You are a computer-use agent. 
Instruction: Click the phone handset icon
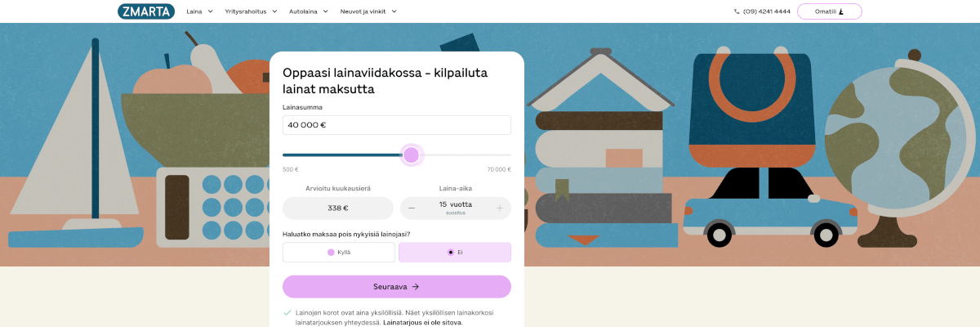(x=737, y=11)
